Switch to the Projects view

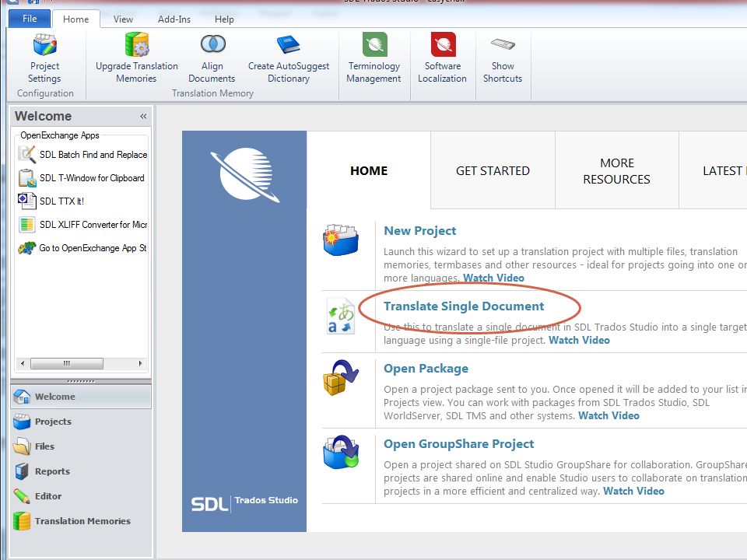pos(81,422)
